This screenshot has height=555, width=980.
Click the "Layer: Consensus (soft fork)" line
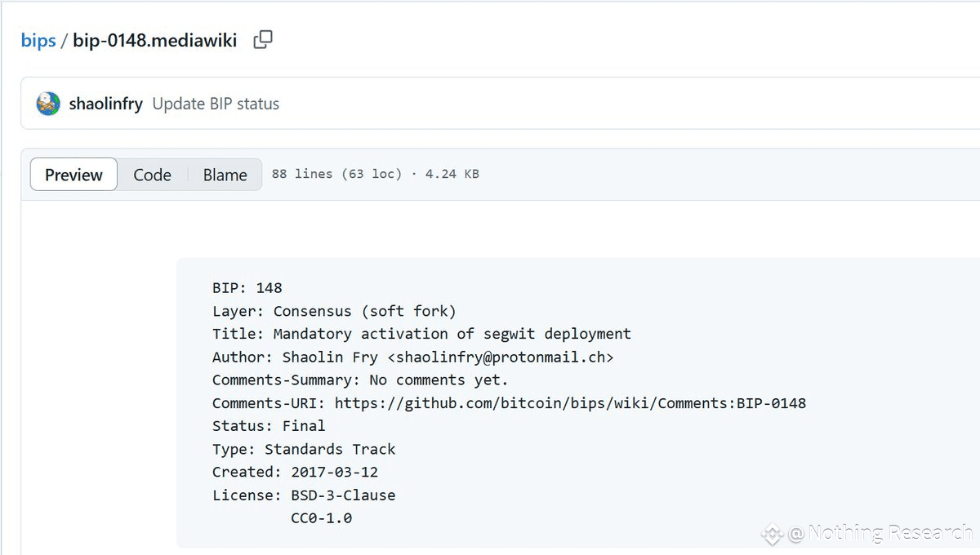click(x=334, y=311)
